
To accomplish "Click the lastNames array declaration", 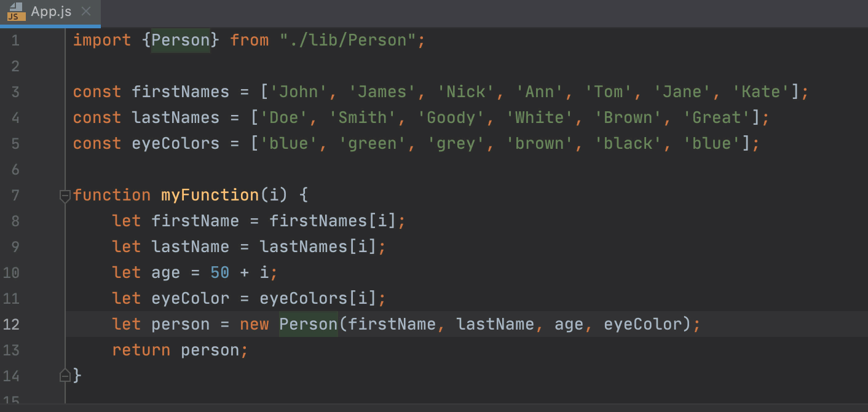I will tap(175, 117).
